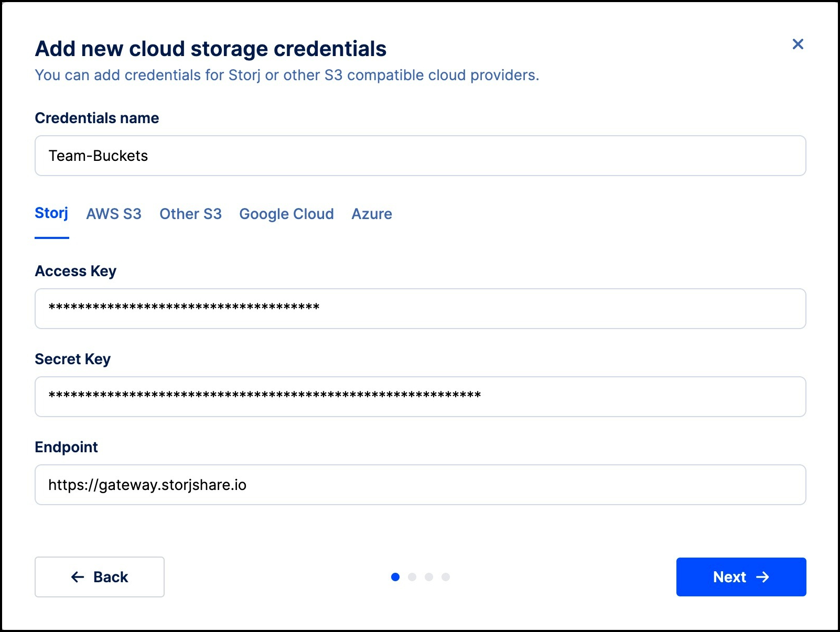The width and height of the screenshot is (840, 632).
Task: Click the Next button
Action: tap(741, 577)
